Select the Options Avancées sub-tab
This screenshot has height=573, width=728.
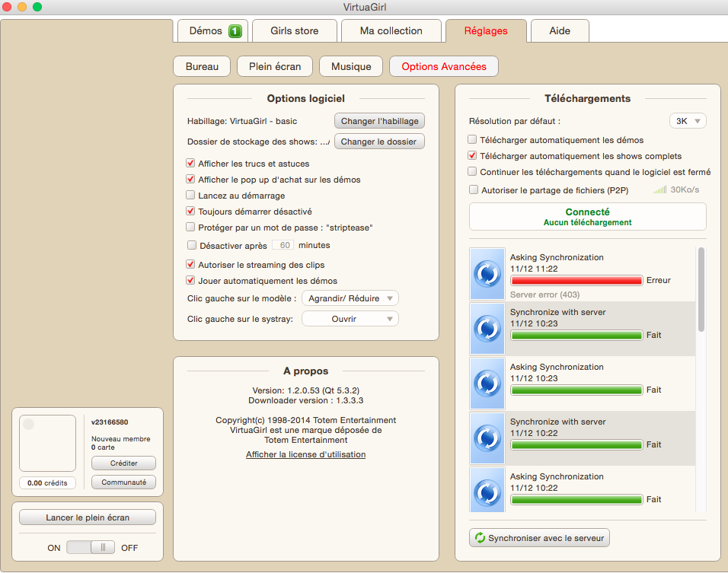point(444,66)
